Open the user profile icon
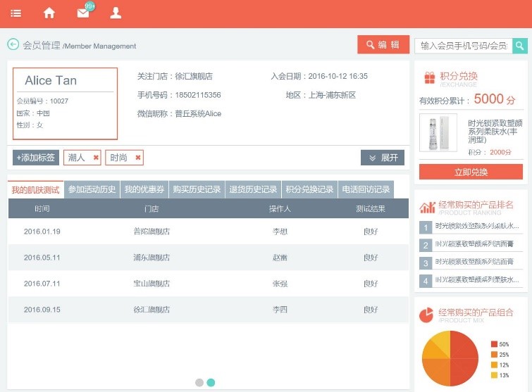The height and width of the screenshot is (392, 532). (116, 13)
